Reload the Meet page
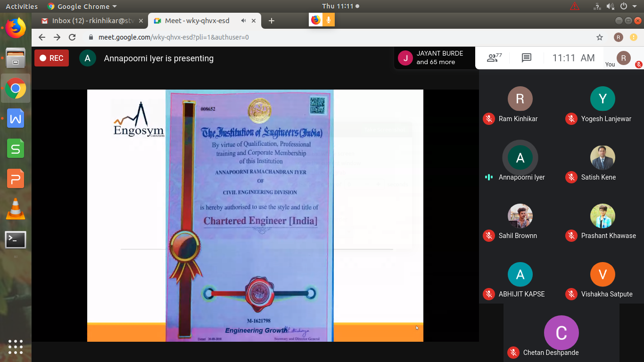This screenshot has width=644, height=362. coord(72,37)
